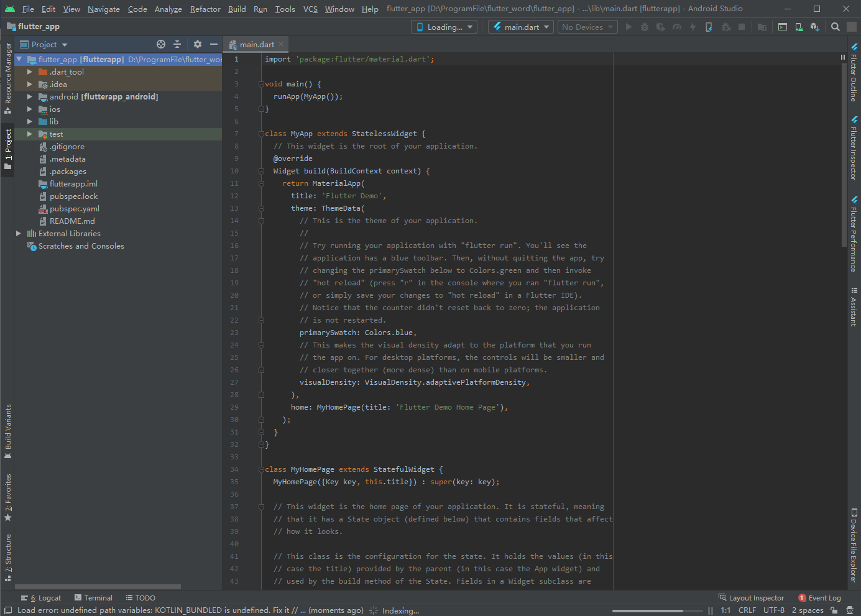The image size is (861, 616).
Task: Click the Search Everywhere magnifier icon
Action: [x=836, y=27]
